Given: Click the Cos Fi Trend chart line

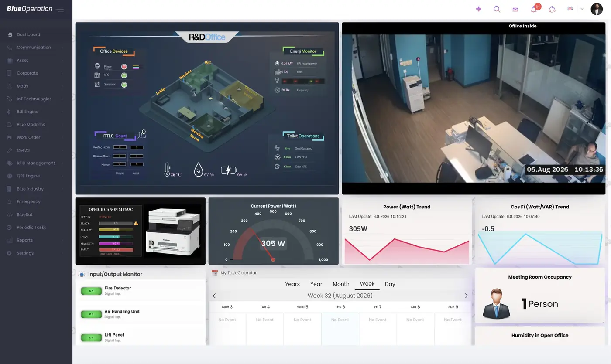Looking at the screenshot, I should tap(540, 249).
